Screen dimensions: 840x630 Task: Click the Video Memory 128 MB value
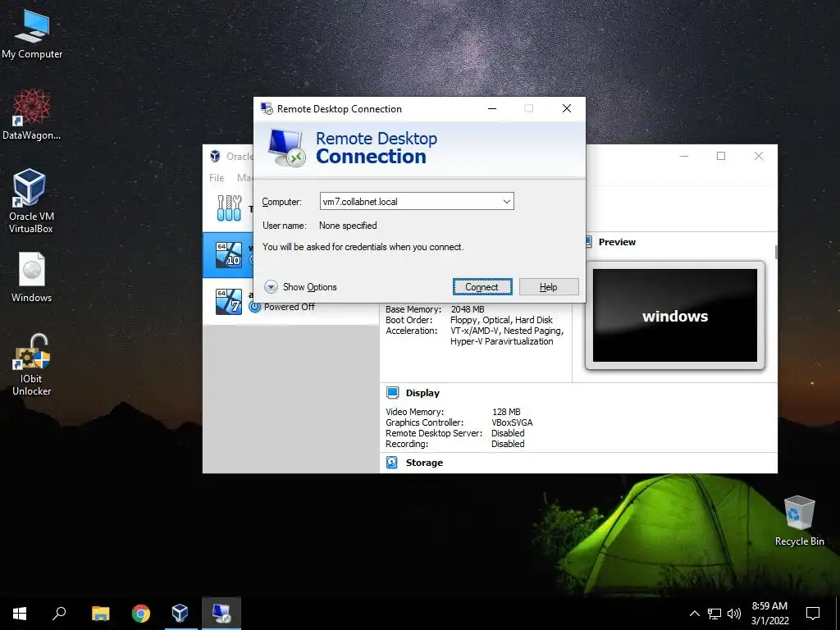(x=506, y=412)
